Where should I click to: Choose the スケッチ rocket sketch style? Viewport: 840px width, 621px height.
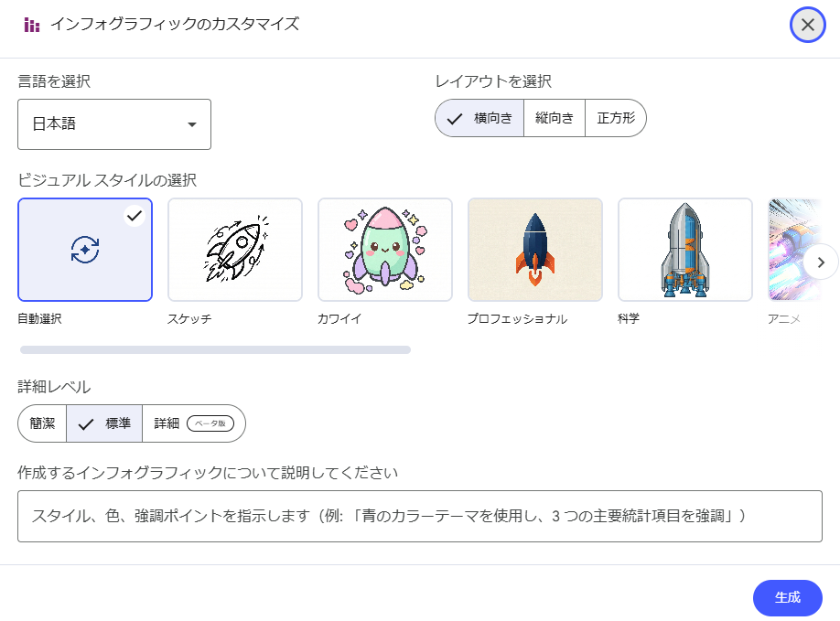coord(235,250)
